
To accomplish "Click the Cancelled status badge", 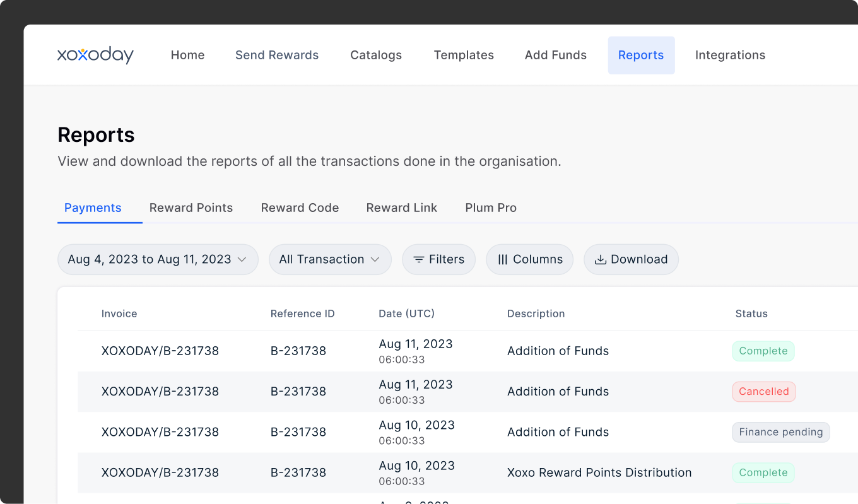I will tap(764, 392).
